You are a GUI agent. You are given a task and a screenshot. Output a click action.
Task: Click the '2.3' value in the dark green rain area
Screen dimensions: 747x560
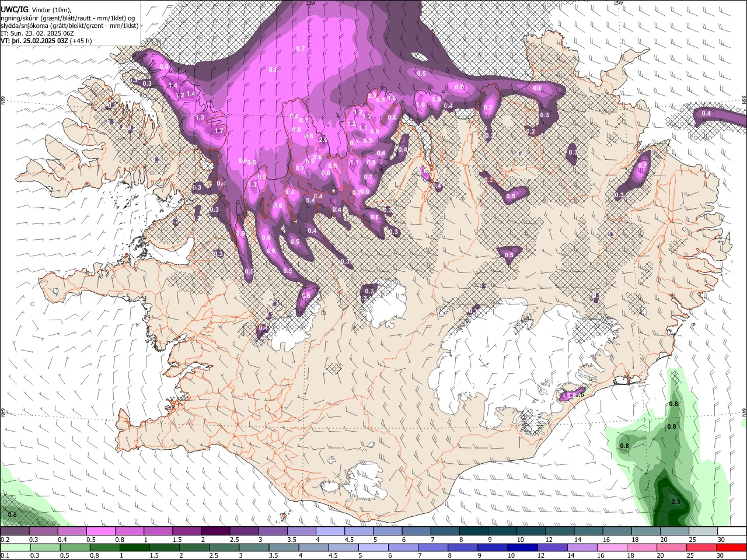pos(676,502)
